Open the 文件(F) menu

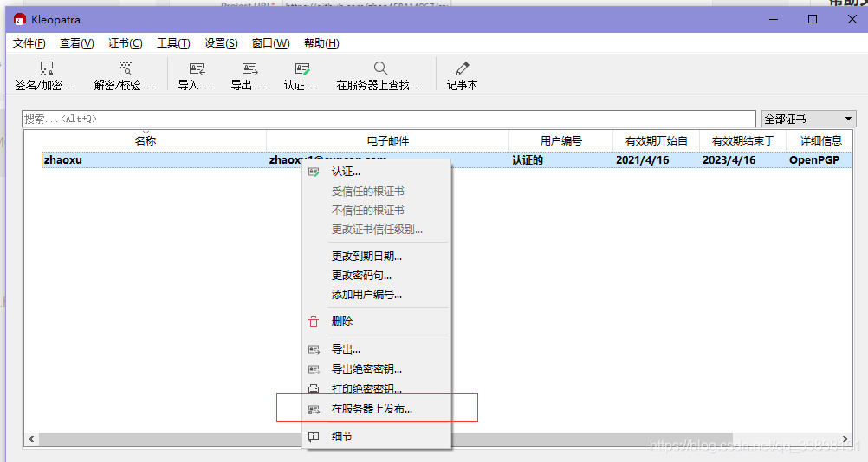[x=29, y=43]
